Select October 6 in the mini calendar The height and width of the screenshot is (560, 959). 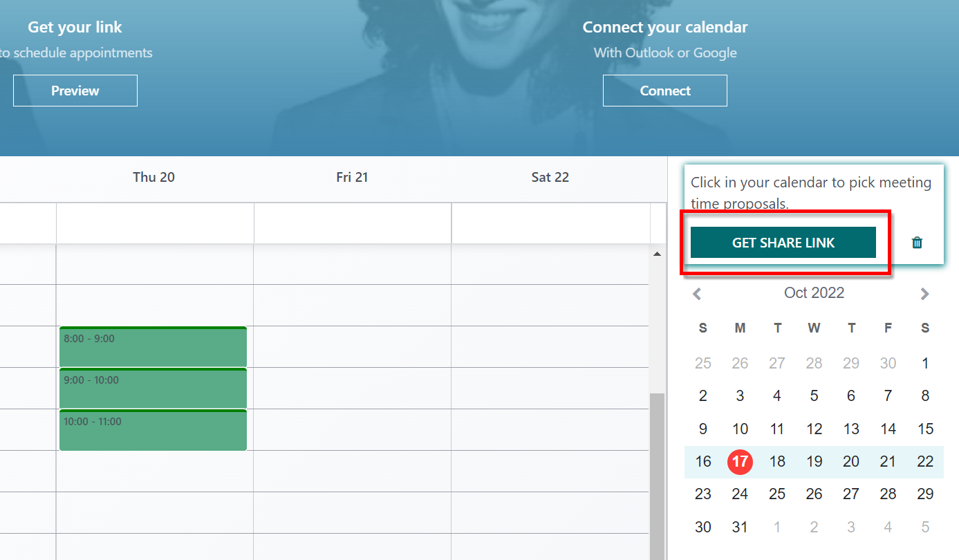pyautogui.click(x=851, y=395)
